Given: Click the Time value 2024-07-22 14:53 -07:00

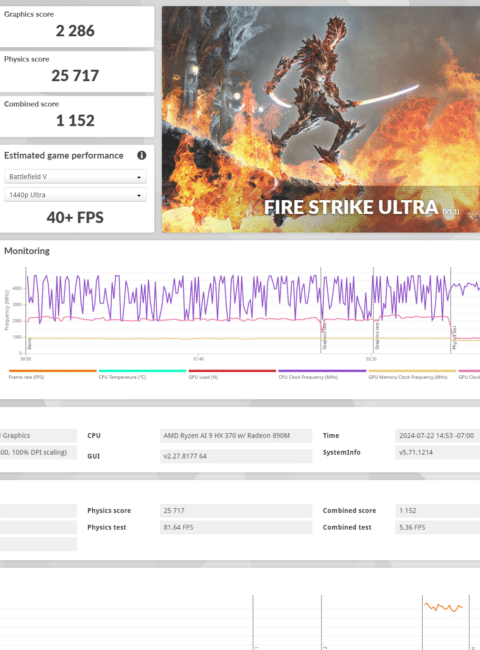Looking at the screenshot, I should click(437, 436).
